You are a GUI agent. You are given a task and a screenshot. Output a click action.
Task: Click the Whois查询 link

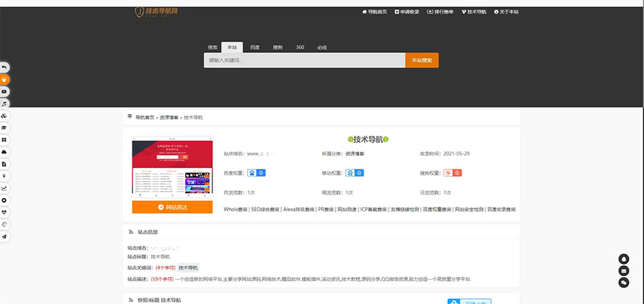pos(235,210)
